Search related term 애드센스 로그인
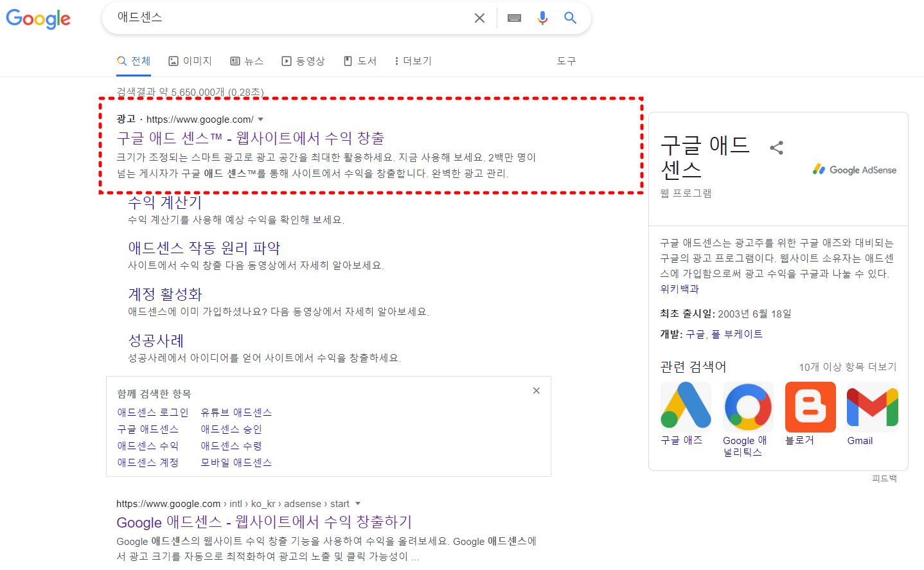 (x=153, y=413)
